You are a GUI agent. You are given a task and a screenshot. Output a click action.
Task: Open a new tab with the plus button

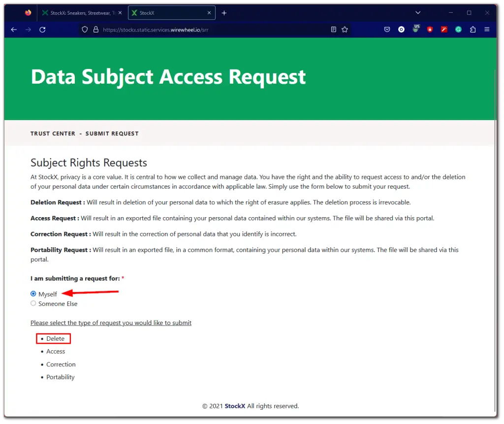[x=224, y=12]
